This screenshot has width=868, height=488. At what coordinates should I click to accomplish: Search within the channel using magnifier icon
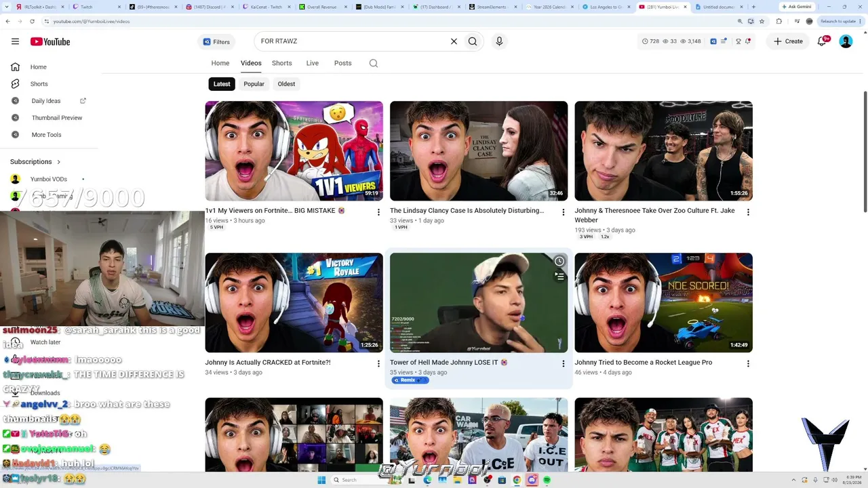click(x=374, y=63)
